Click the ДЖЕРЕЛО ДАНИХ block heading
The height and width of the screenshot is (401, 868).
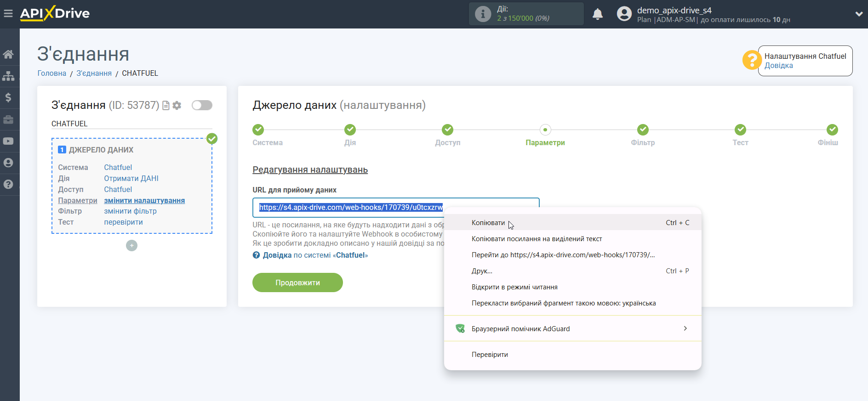tap(101, 150)
